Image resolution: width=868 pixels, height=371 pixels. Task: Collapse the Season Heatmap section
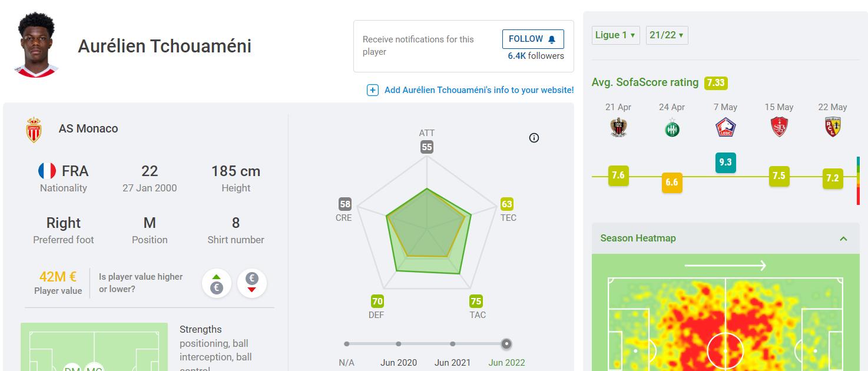(x=843, y=238)
